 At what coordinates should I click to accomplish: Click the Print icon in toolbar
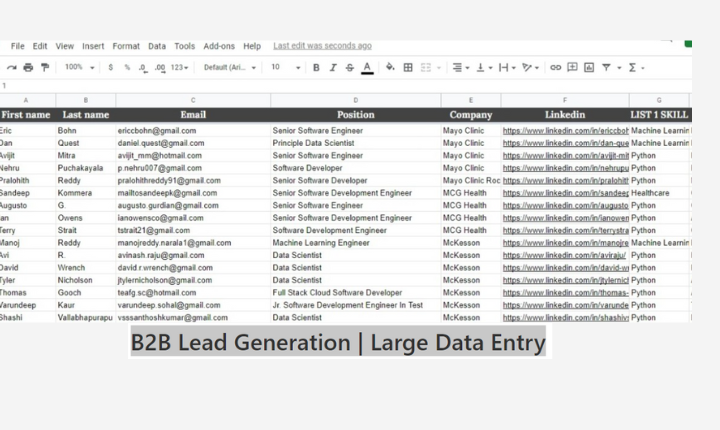point(27,67)
